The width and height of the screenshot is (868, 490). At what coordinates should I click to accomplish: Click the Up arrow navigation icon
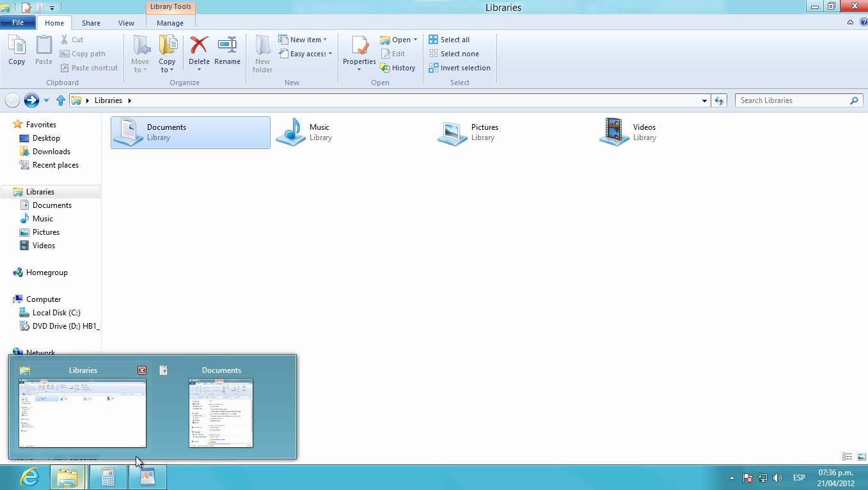[61, 100]
